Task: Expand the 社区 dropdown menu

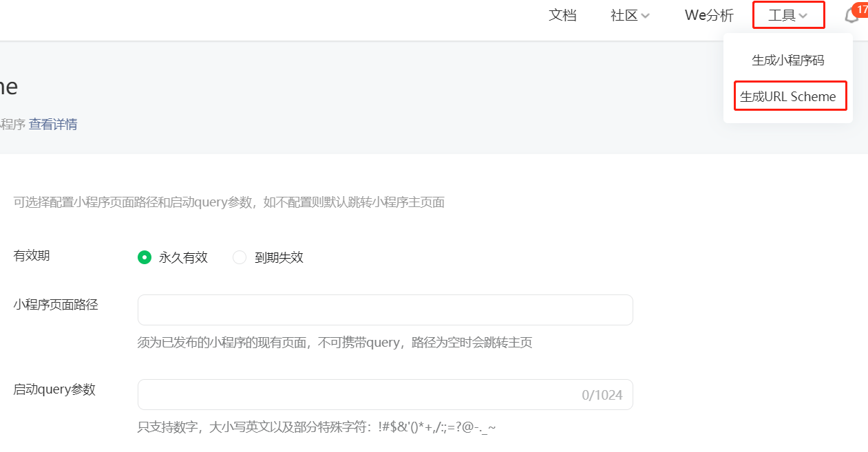Action: point(629,15)
